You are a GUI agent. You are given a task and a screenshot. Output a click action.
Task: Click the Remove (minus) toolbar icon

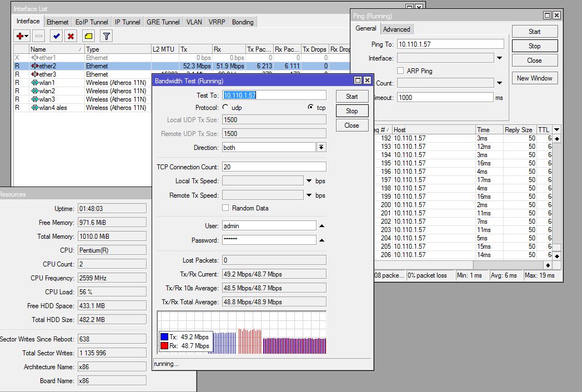39,36
